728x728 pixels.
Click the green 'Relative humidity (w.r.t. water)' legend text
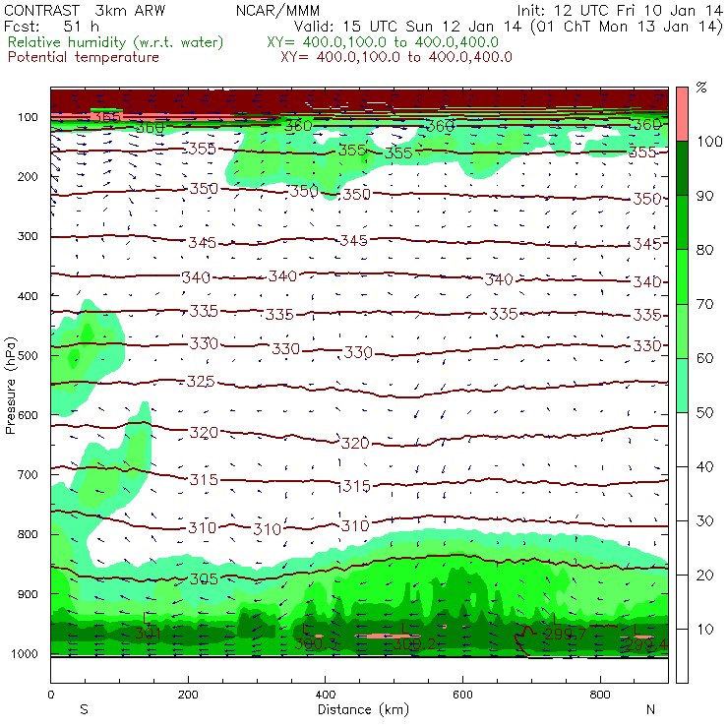pos(116,42)
